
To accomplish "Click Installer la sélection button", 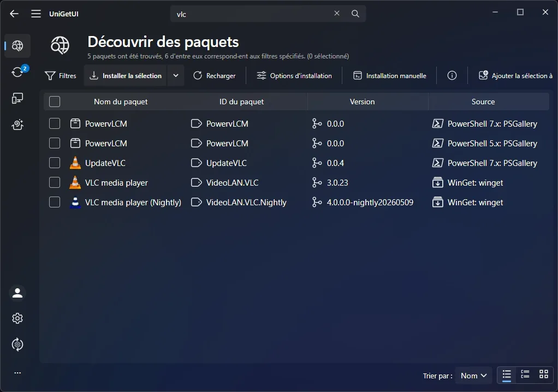I will point(125,75).
